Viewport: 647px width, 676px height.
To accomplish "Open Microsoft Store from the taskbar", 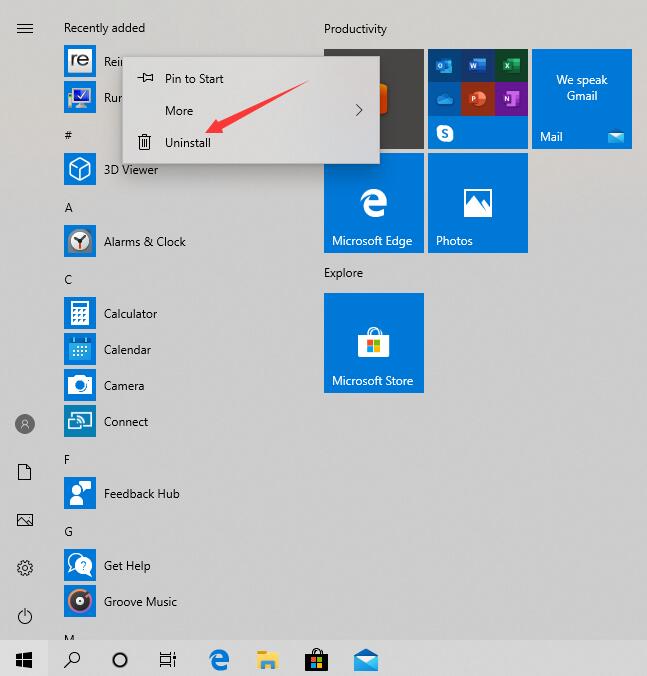I will [316, 660].
